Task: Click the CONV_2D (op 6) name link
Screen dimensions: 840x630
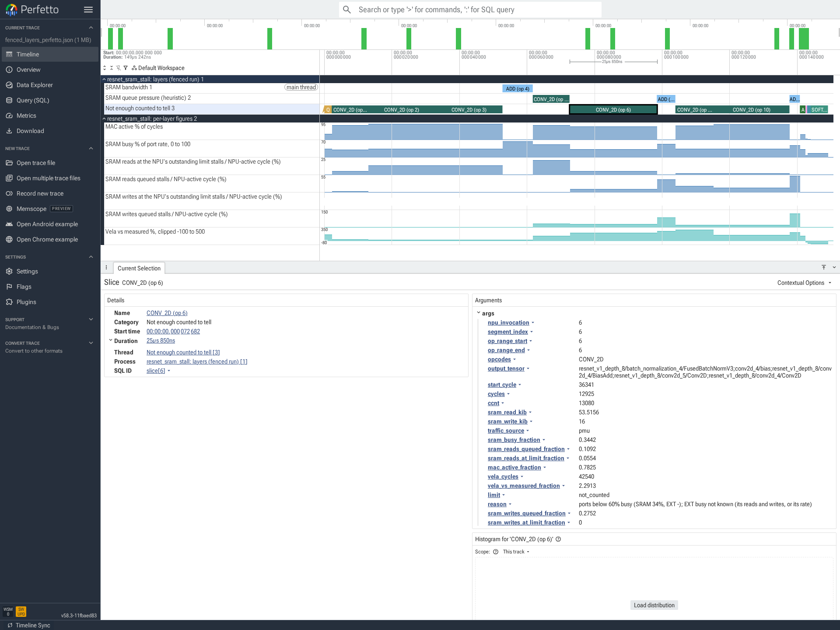Action: click(x=167, y=313)
